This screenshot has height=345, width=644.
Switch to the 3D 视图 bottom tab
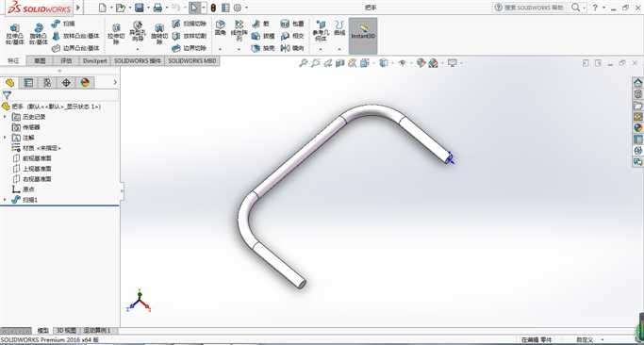(x=66, y=330)
